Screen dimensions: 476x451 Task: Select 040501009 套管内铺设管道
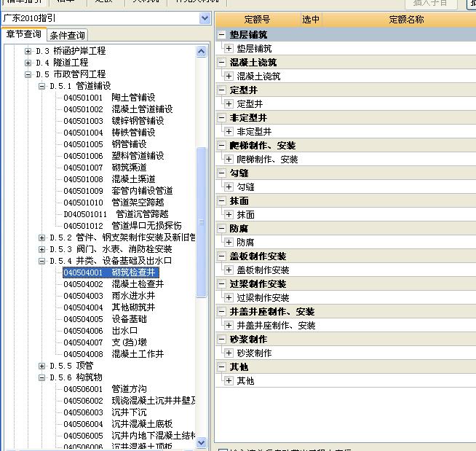[x=118, y=191]
